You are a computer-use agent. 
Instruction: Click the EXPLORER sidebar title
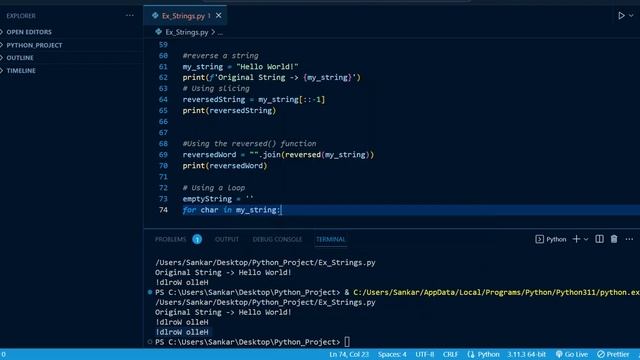21,16
